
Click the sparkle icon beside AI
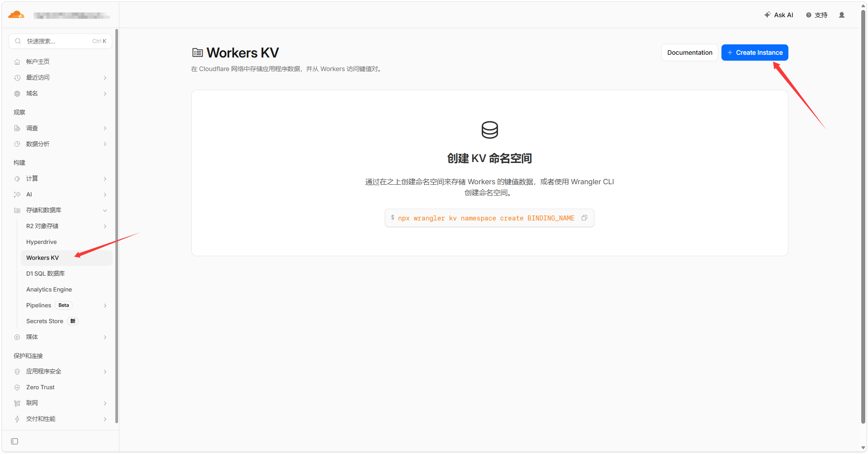[x=17, y=195]
